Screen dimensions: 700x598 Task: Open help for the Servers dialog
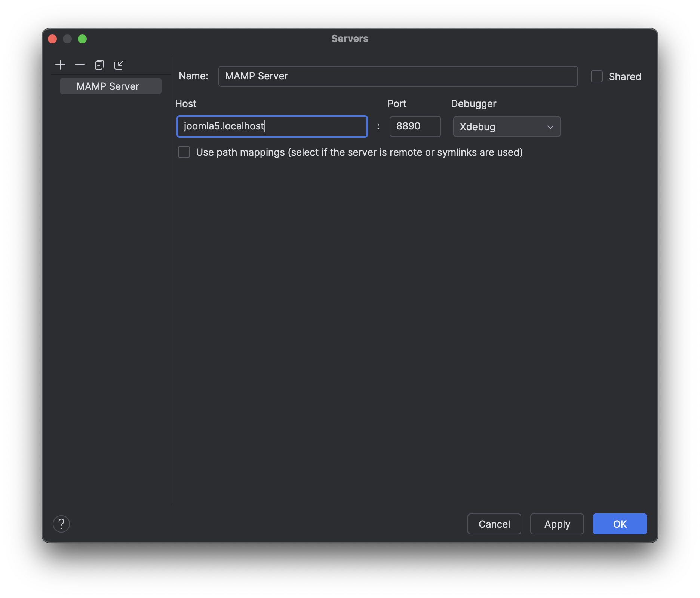pos(61,524)
